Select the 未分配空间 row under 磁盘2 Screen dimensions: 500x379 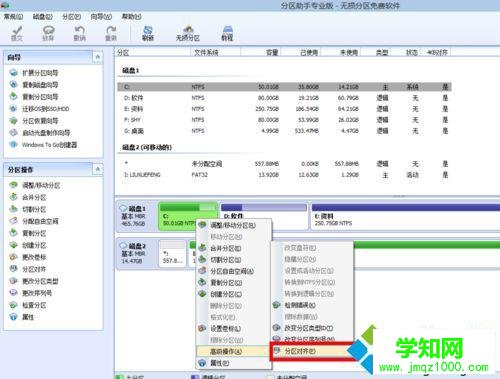click(284, 164)
